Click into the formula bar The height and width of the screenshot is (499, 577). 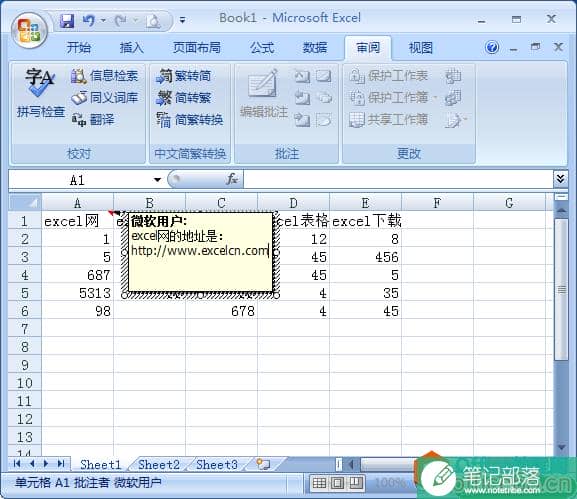click(x=398, y=180)
